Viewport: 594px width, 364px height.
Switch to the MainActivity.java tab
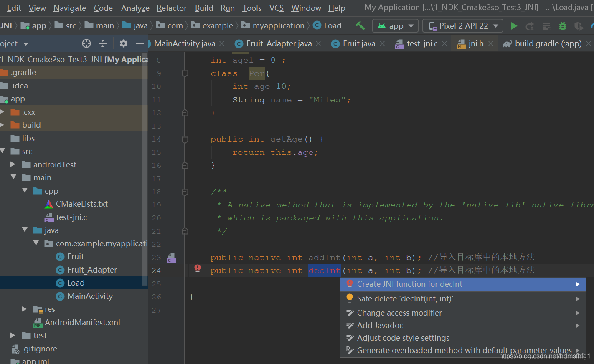click(x=185, y=43)
